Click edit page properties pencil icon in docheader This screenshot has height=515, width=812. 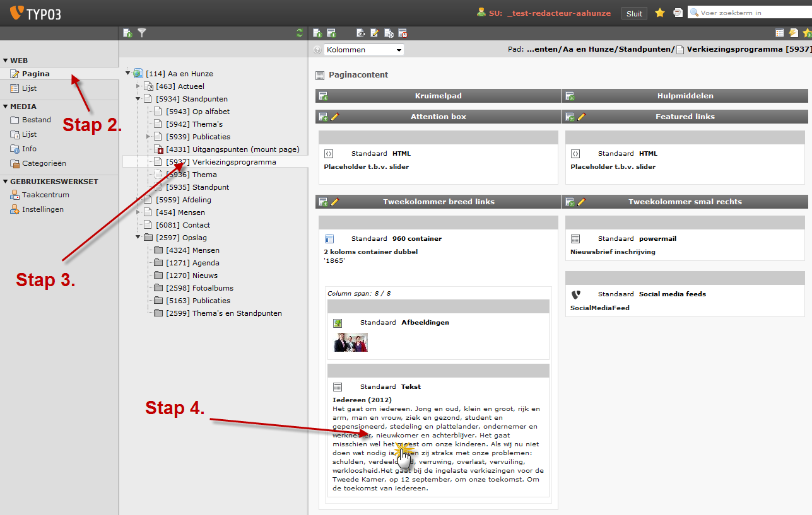375,33
